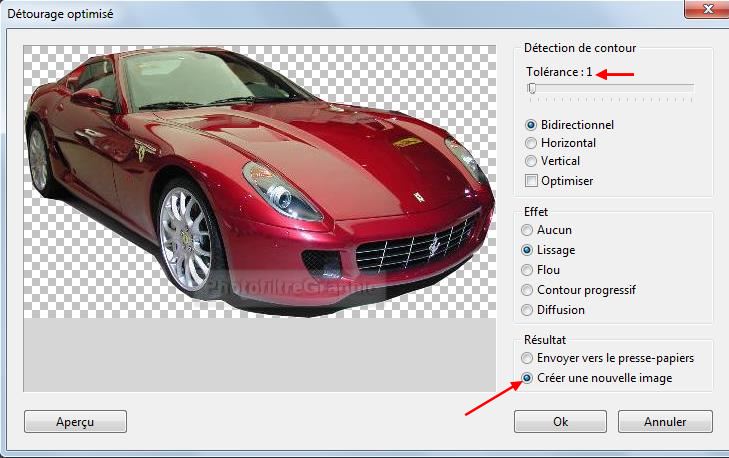Choose the Contour progressif effect

tap(528, 290)
